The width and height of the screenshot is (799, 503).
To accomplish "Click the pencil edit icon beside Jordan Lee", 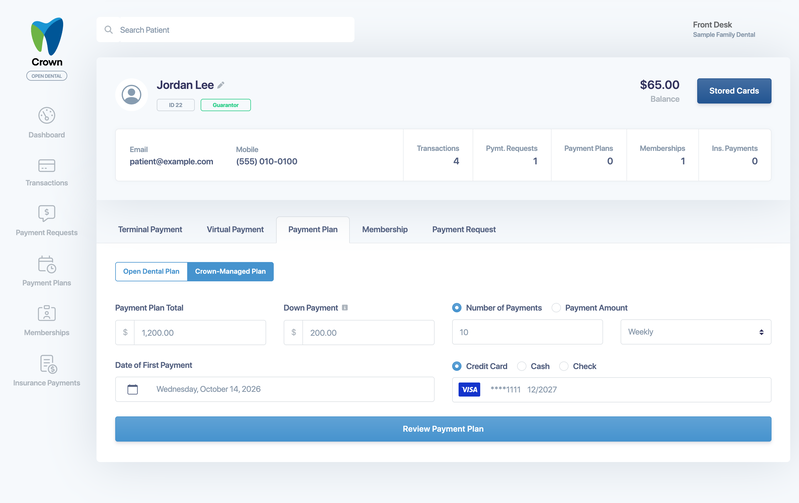I will click(221, 85).
